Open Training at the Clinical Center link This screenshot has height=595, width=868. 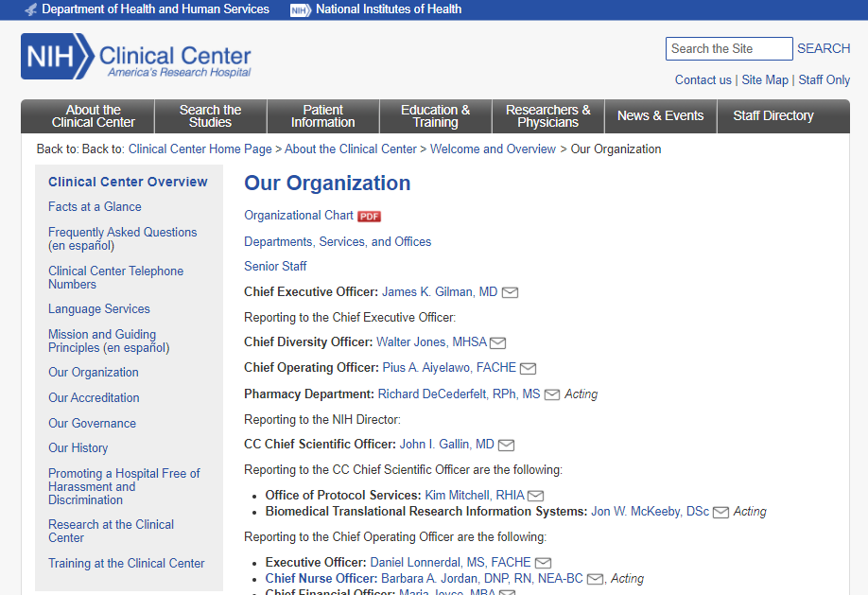pos(126,564)
